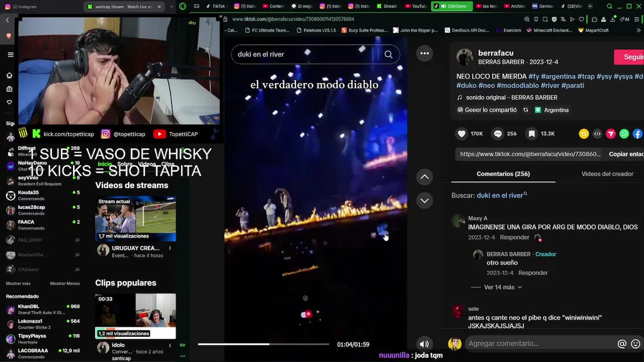Mute the TikTok video volume
644x362 pixels.
(x=424, y=344)
